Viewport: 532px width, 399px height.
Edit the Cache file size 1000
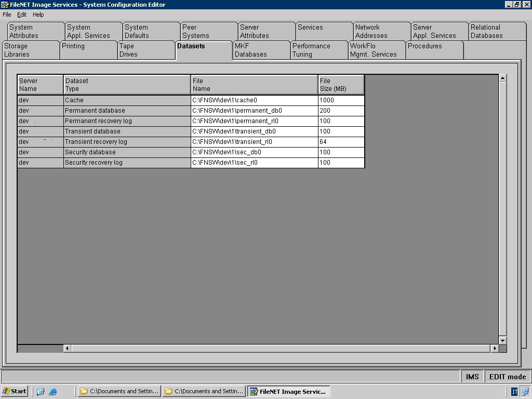click(x=341, y=100)
